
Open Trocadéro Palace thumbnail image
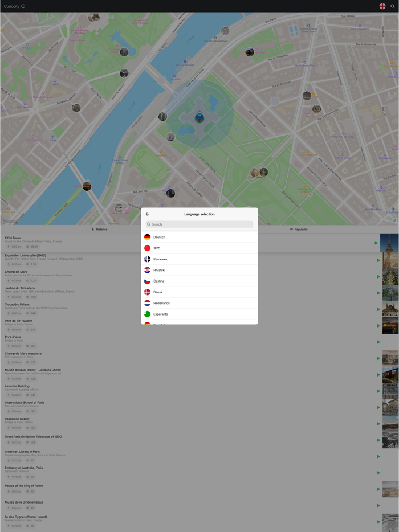click(x=390, y=309)
